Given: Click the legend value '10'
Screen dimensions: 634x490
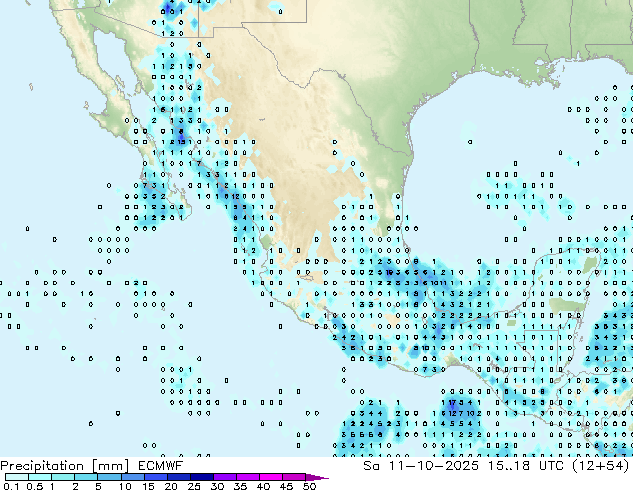Looking at the screenshot, I should (x=125, y=486).
